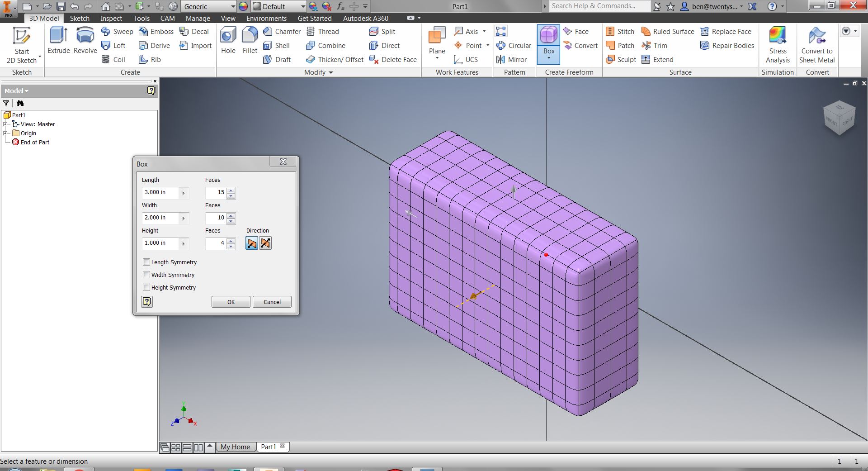Click the ViewCube in the viewport
The image size is (868, 471).
click(839, 118)
